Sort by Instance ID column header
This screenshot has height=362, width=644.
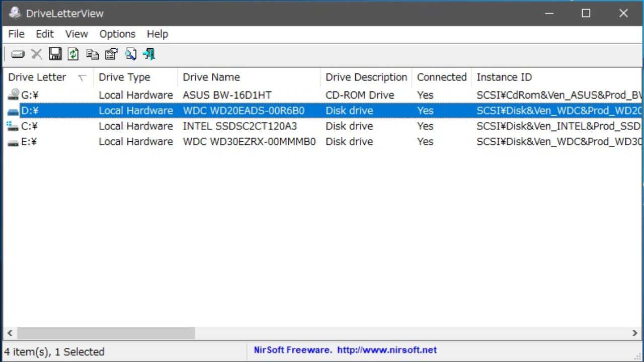pyautogui.click(x=556, y=77)
